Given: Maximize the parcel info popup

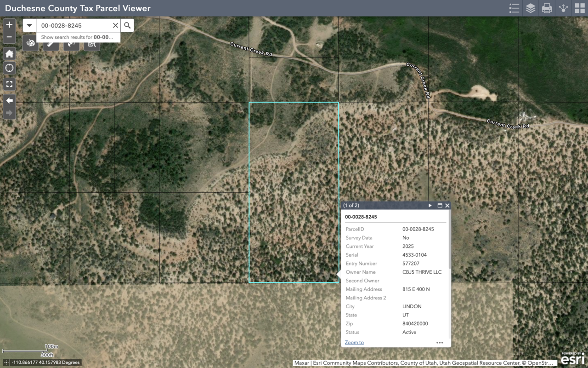Looking at the screenshot, I should point(440,206).
